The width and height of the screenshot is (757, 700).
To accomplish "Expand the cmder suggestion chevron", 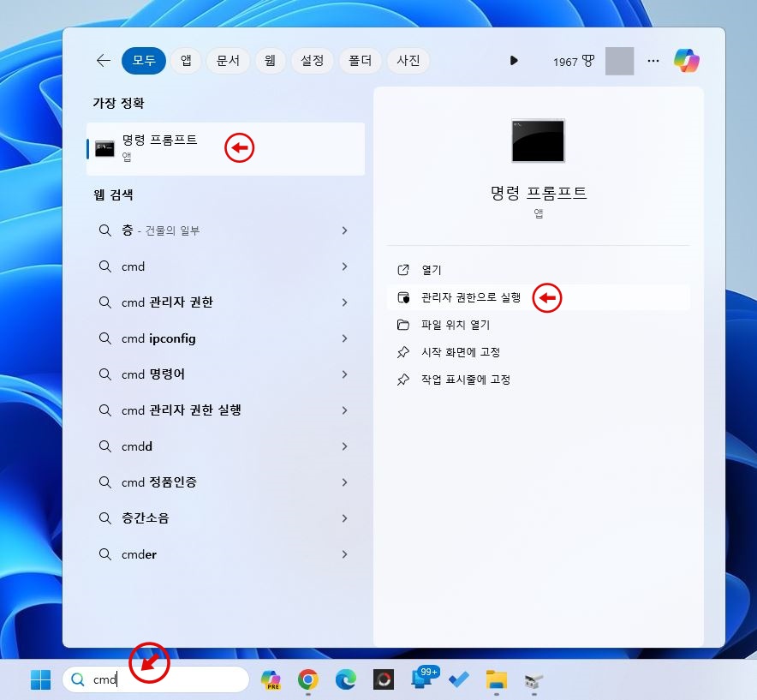I will (x=344, y=554).
